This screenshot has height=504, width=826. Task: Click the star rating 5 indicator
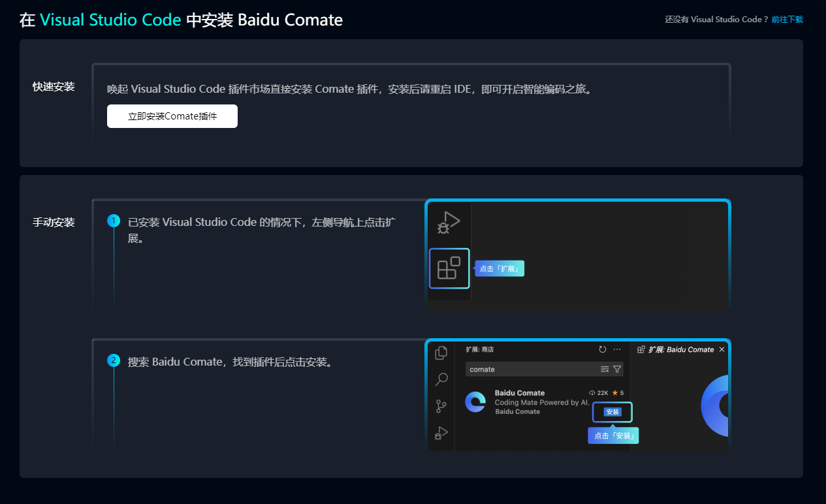(x=618, y=393)
